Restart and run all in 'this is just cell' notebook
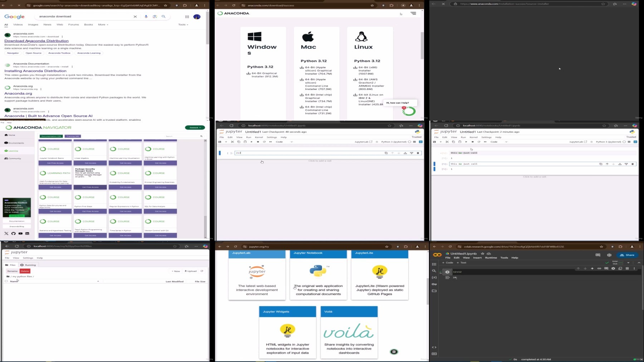This screenshot has height=362, width=644. click(485, 142)
